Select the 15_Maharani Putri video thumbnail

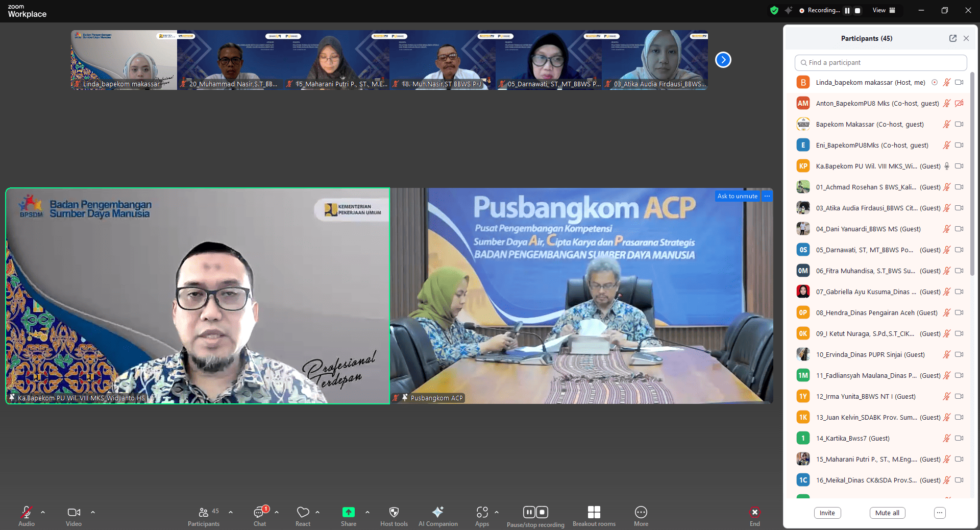(x=336, y=60)
